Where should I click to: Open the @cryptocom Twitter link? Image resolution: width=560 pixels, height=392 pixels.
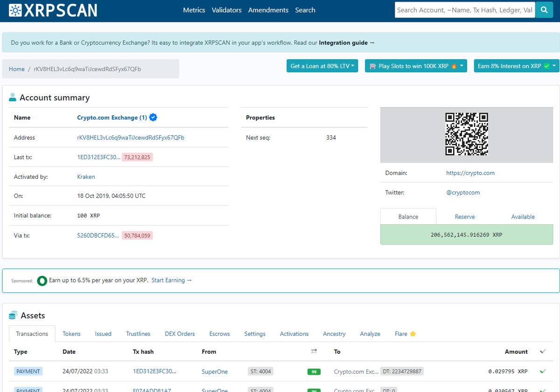click(463, 192)
